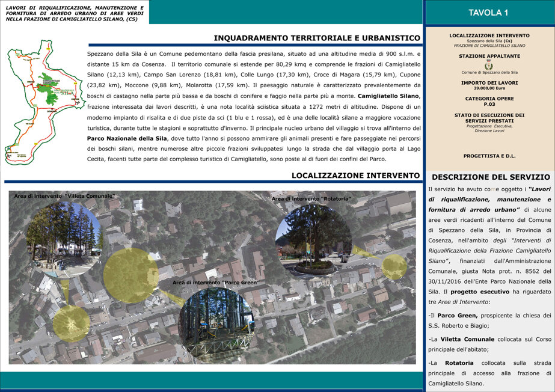
Task: Select the Villeta Comunale circular photo
Action: pos(64,239)
